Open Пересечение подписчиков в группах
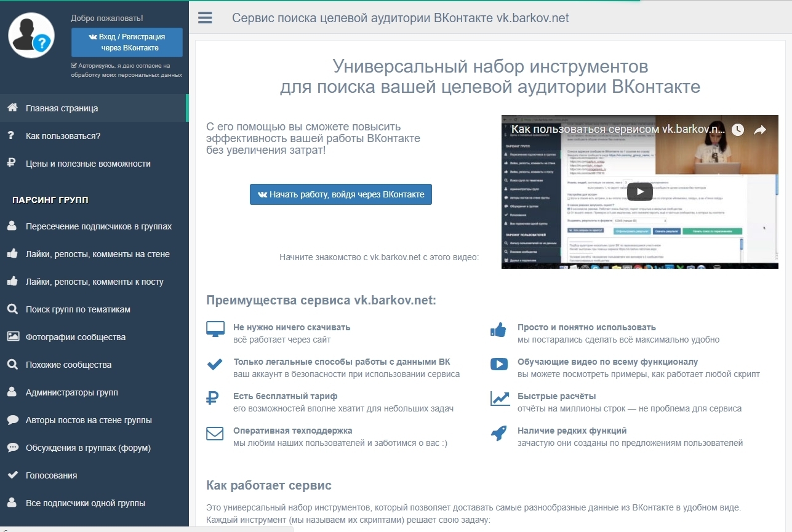Screen dimensions: 792x532 [98, 226]
